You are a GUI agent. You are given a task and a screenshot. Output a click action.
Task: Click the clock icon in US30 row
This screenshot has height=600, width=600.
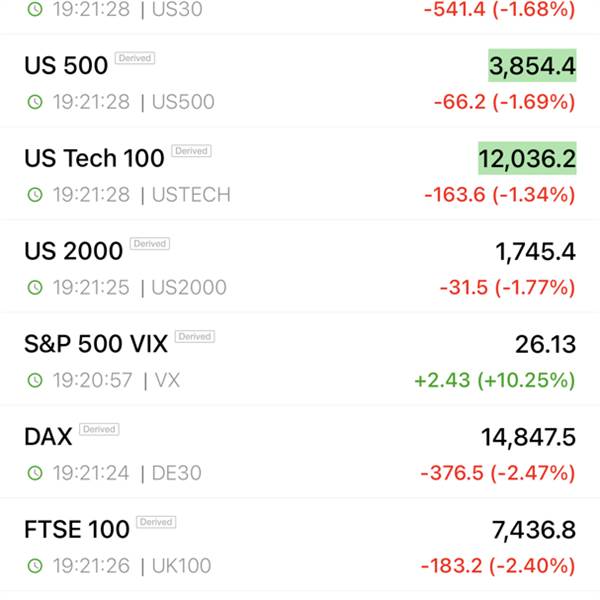coord(35,9)
